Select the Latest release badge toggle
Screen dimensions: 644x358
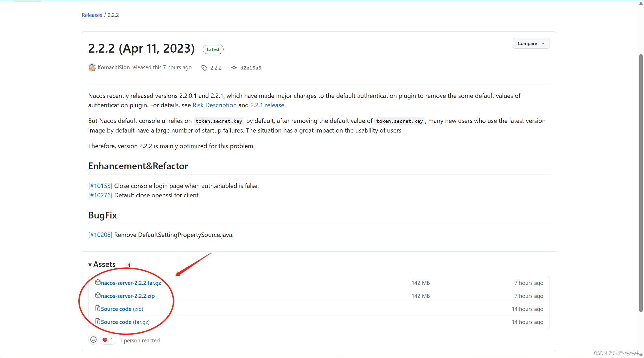point(213,49)
